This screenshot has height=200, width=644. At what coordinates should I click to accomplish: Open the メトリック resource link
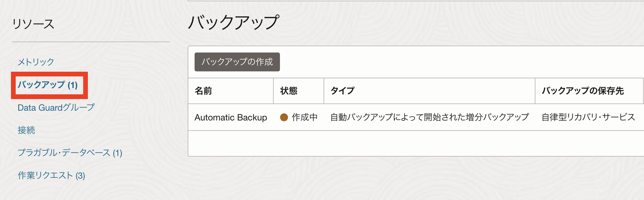(x=36, y=62)
